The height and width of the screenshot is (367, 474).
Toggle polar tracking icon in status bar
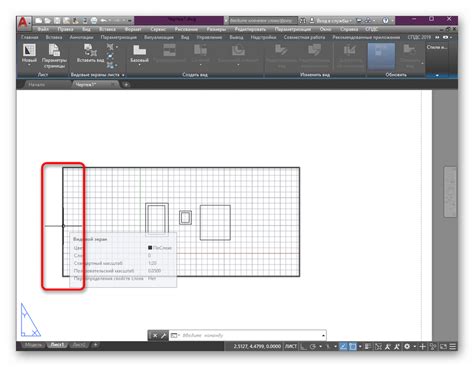313,347
